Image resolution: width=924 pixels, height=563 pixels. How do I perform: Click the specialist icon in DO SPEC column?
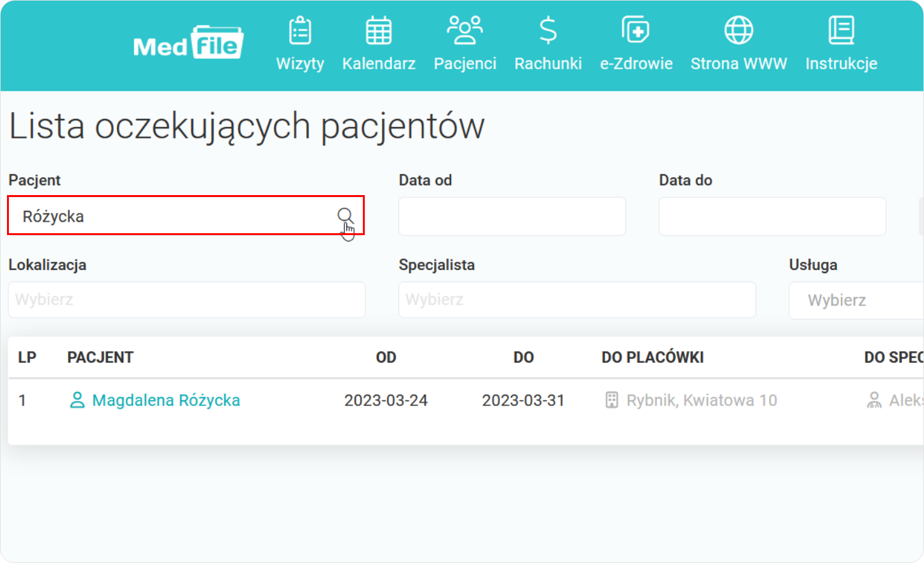(x=874, y=400)
